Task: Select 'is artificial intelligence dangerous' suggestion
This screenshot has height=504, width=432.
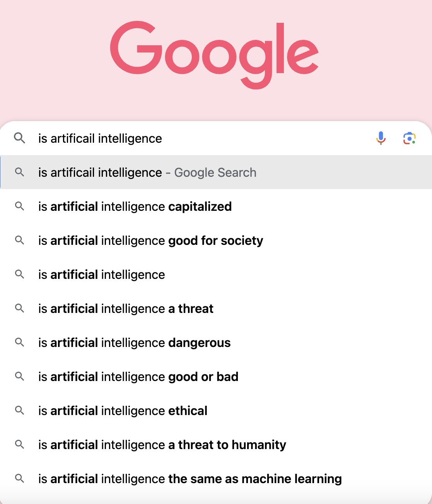Action: (134, 343)
